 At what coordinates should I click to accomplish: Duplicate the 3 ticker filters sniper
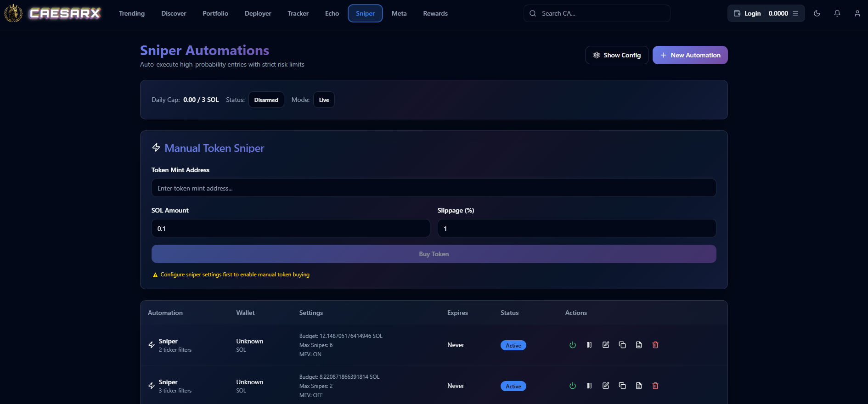pos(622,386)
